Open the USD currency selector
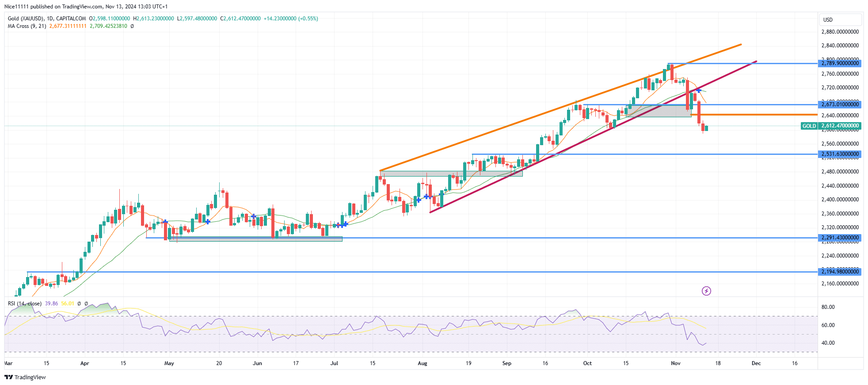 841,19
